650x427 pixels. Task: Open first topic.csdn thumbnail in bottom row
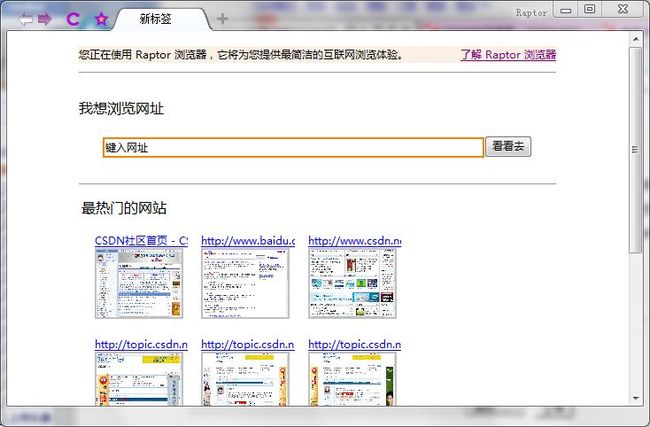tap(139, 379)
